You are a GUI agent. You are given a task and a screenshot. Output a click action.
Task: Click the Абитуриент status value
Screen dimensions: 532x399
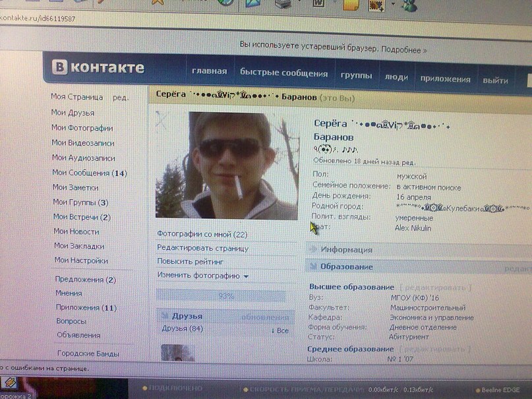[409, 337]
